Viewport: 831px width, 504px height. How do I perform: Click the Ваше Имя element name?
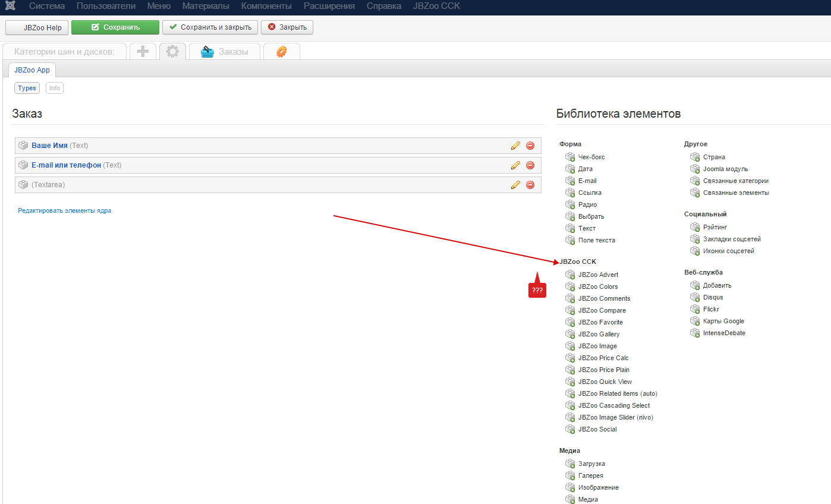click(x=49, y=146)
